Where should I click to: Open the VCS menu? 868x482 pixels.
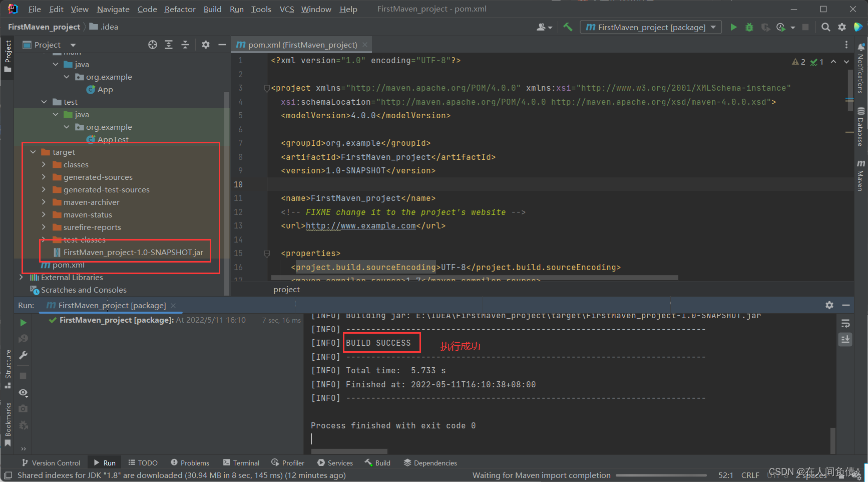point(287,9)
